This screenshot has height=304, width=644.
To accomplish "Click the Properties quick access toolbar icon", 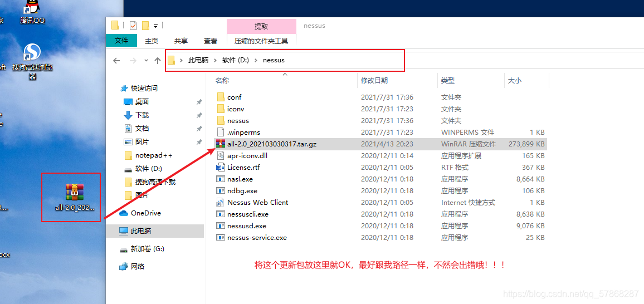I will point(133,26).
